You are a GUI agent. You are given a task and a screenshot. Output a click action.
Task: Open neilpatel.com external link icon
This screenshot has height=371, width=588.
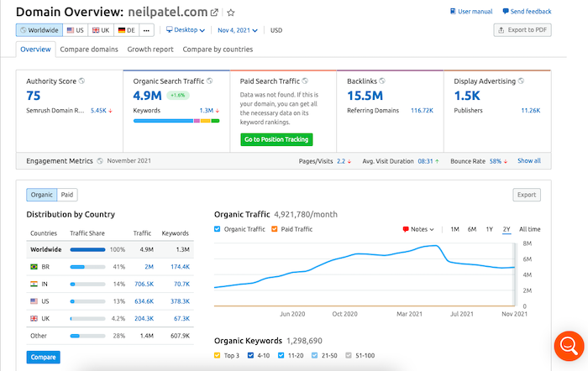coord(214,13)
